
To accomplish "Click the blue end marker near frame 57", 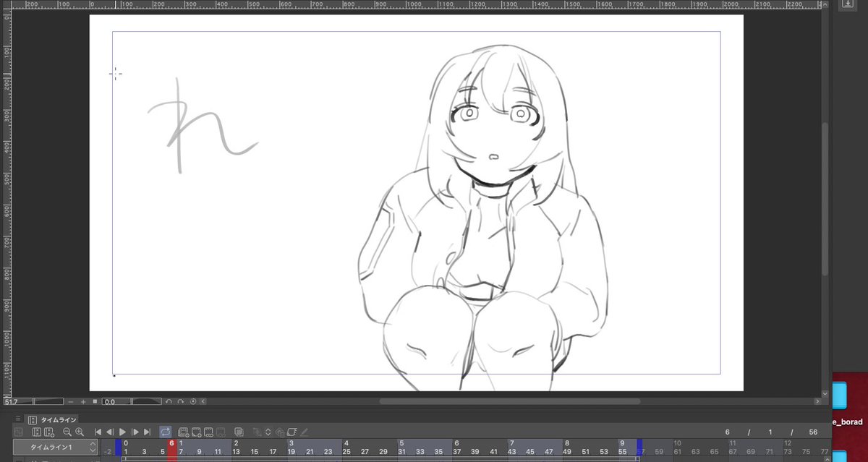I will [x=639, y=448].
